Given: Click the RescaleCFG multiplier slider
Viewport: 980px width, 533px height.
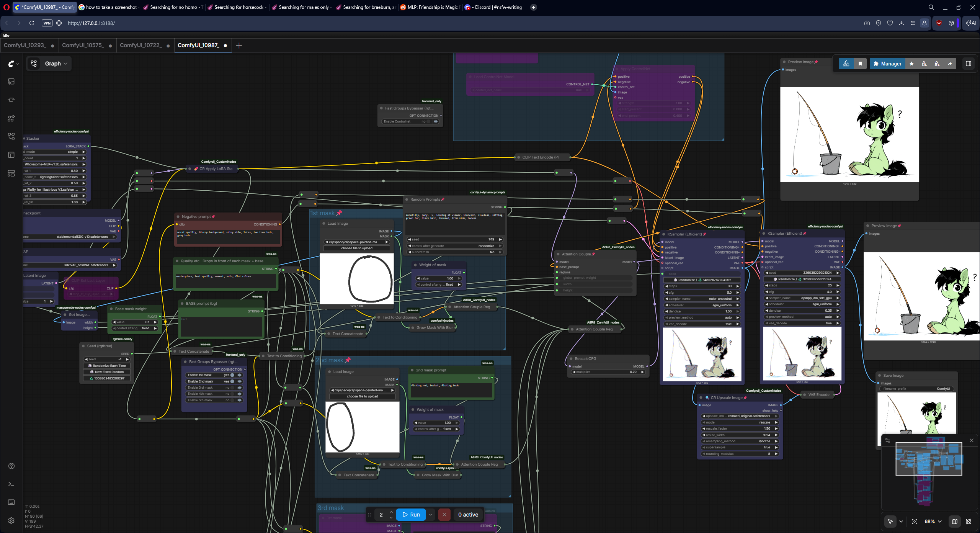Looking at the screenshot, I should [x=608, y=372].
